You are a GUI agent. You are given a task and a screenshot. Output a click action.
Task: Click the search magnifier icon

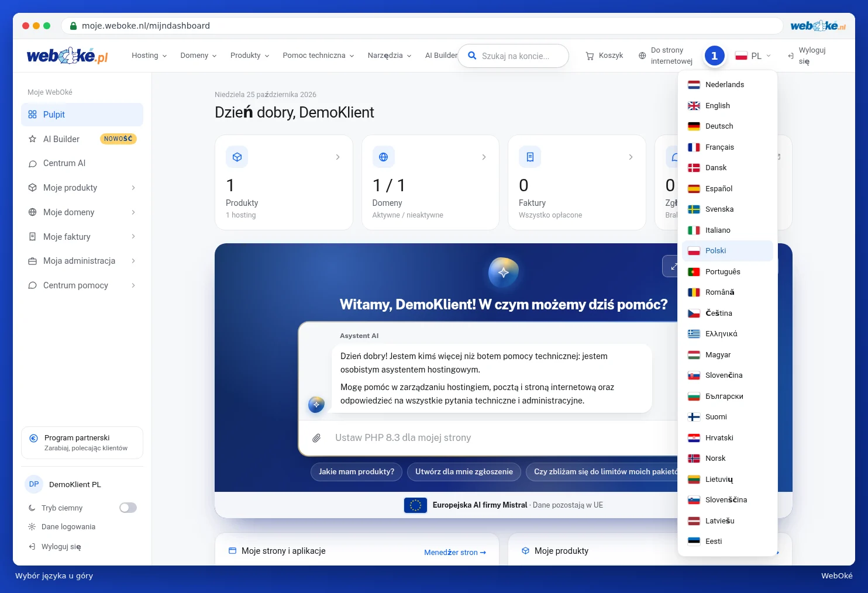[472, 56]
